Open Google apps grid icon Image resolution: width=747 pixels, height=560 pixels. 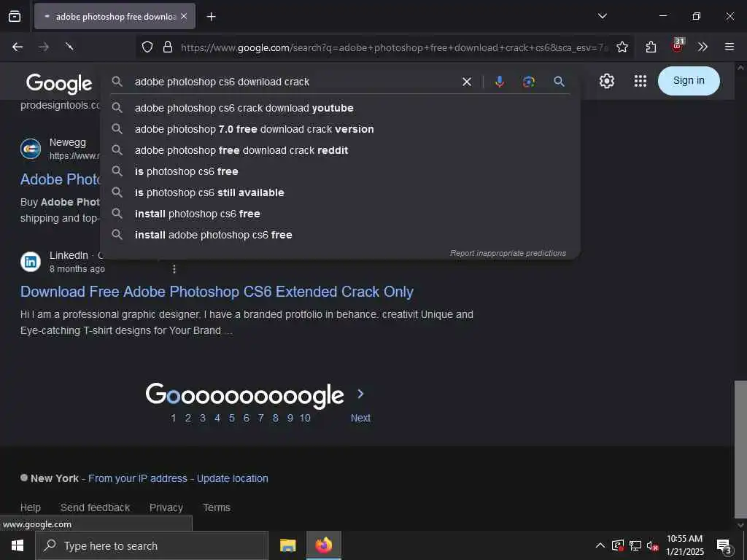pos(640,81)
